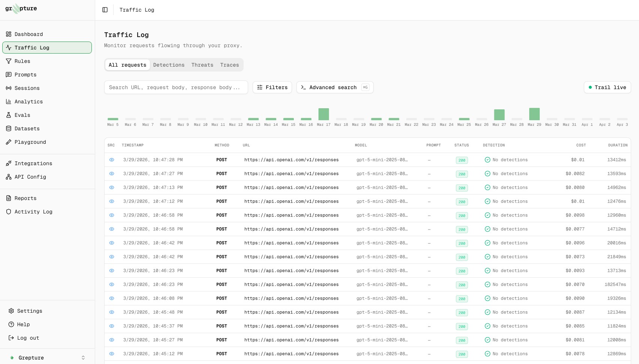
Task: Open the Advanced search button
Action: tap(335, 87)
